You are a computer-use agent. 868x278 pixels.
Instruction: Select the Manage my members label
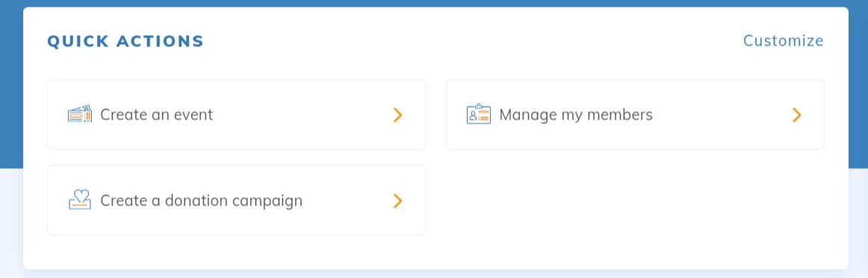(576, 115)
